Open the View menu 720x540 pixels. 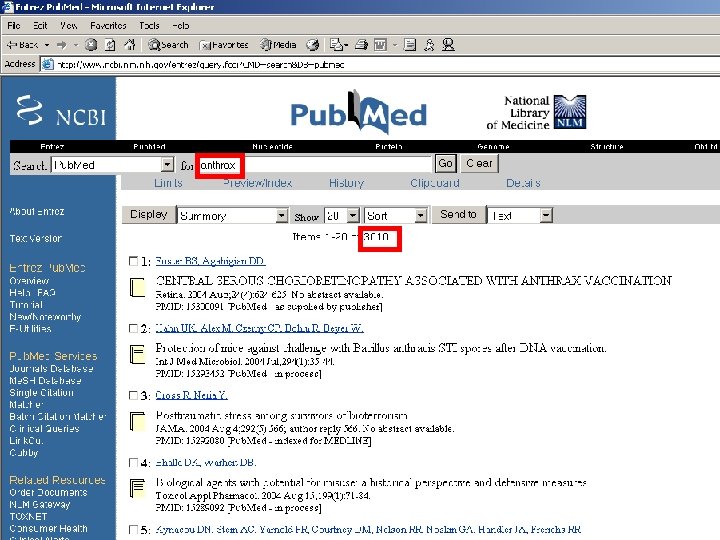[x=68, y=26]
